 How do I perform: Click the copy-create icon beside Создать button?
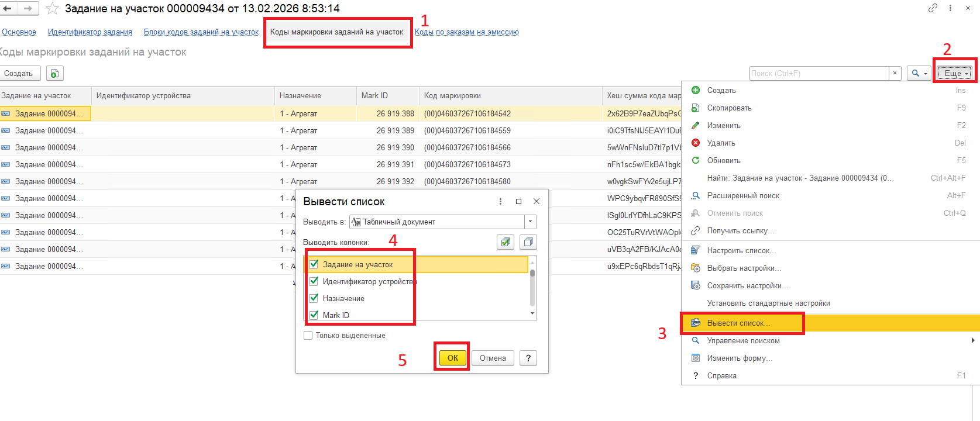point(54,74)
